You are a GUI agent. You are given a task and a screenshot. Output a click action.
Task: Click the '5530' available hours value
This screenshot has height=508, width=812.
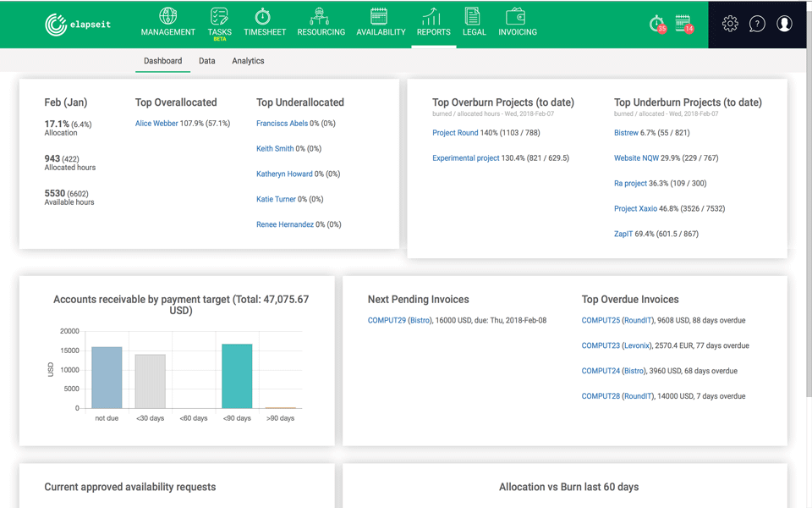[55, 193]
